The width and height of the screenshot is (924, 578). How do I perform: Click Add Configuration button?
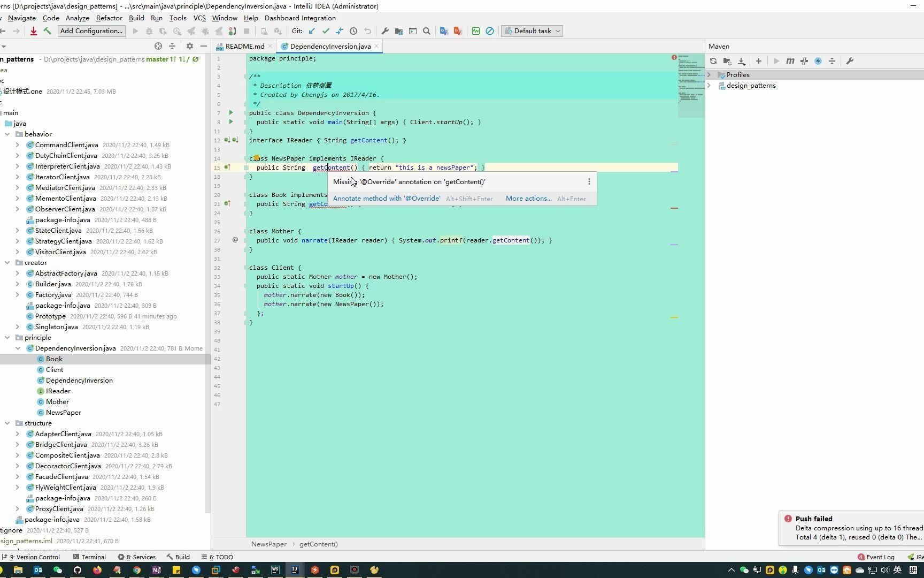(x=91, y=31)
